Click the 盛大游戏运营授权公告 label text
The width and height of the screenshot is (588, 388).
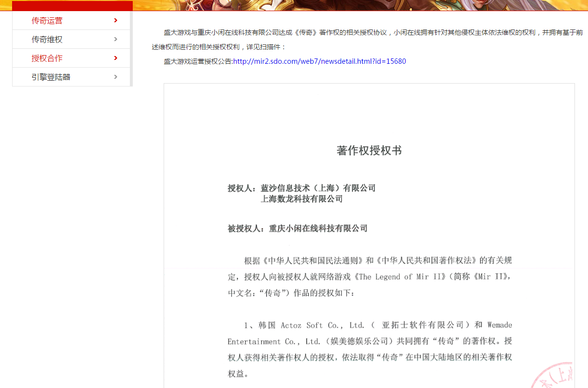[198, 61]
